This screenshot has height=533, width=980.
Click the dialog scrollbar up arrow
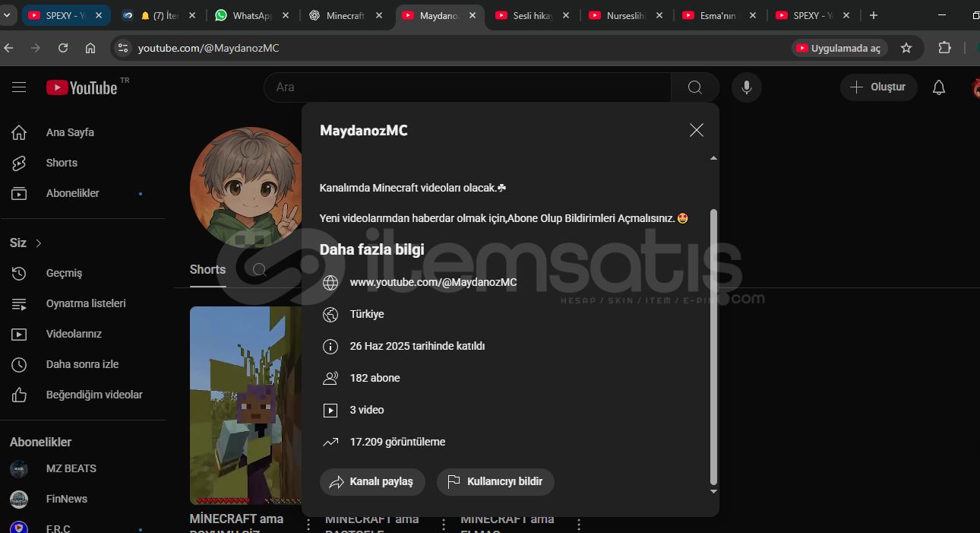713,158
